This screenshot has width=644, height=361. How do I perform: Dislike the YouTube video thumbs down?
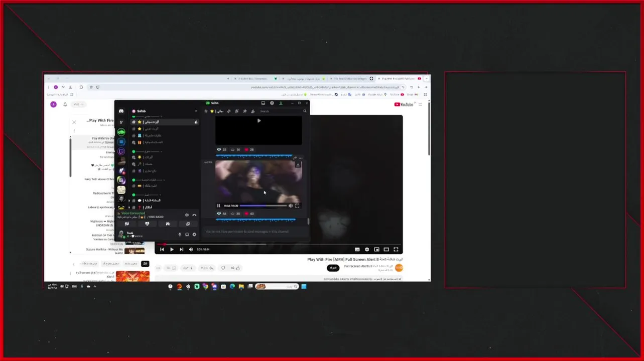click(223, 268)
